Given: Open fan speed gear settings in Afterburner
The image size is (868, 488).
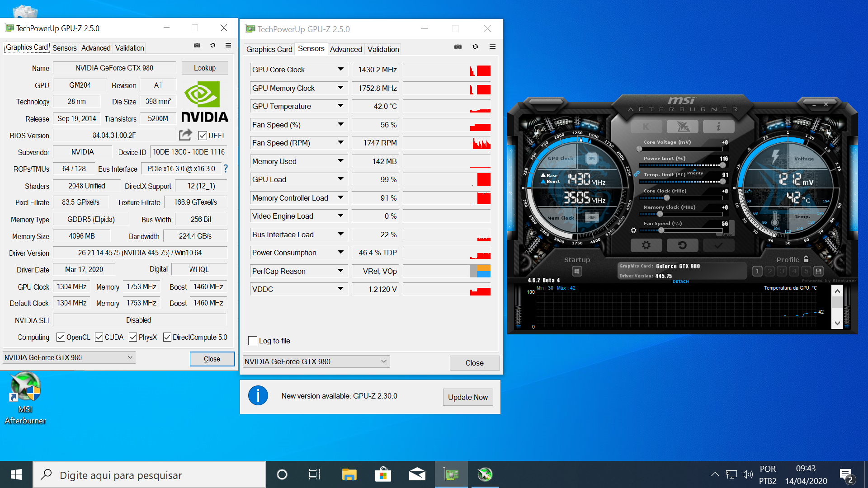Looking at the screenshot, I should [x=634, y=230].
